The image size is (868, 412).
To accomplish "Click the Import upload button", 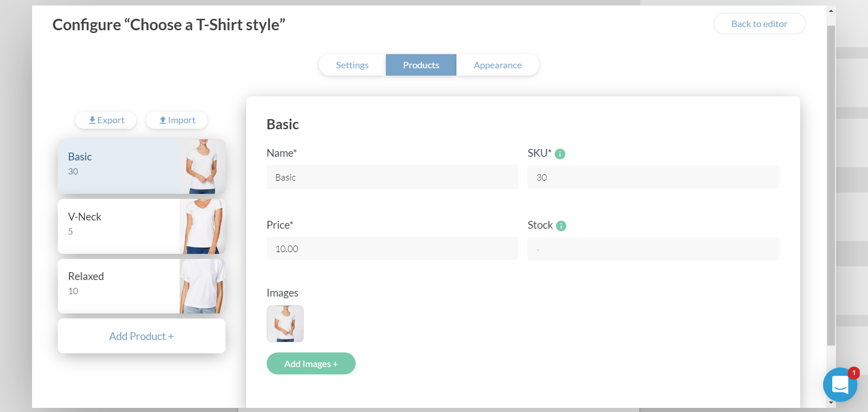I will [177, 120].
